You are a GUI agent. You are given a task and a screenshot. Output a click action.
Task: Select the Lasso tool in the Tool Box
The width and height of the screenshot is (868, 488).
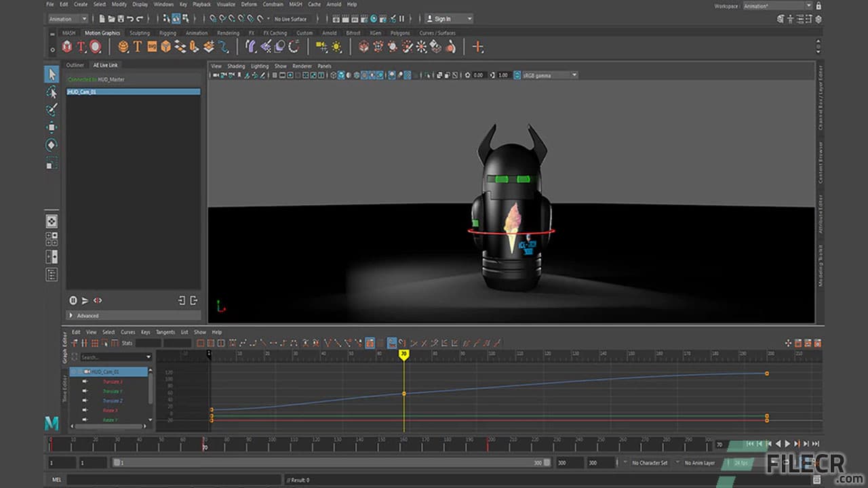(52, 91)
